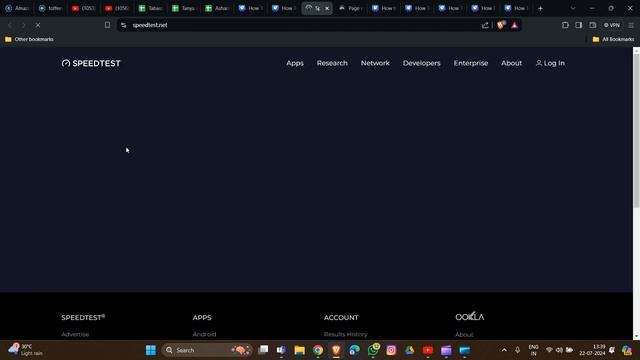The width and height of the screenshot is (640, 360).
Task: Switch to the Page tab
Action: tap(350, 8)
